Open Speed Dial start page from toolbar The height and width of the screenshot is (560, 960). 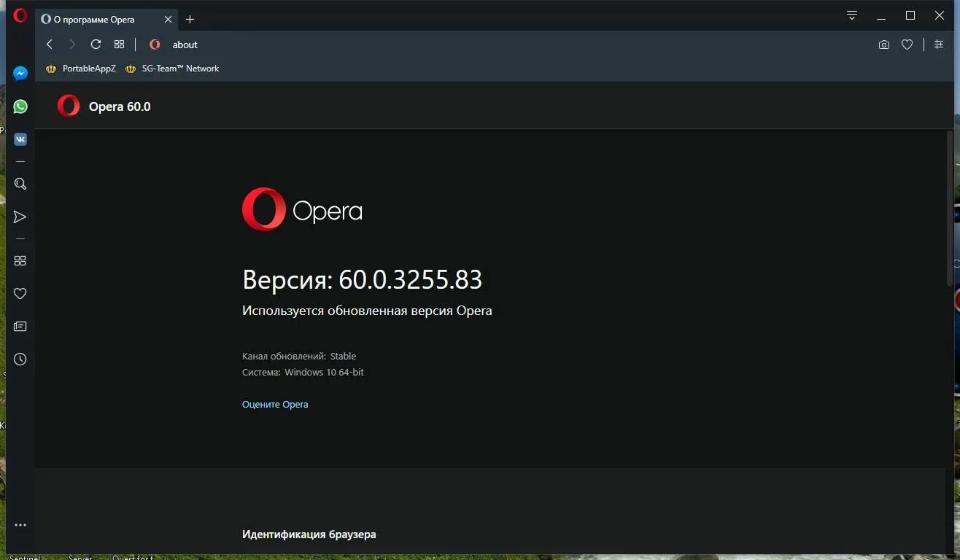[120, 44]
